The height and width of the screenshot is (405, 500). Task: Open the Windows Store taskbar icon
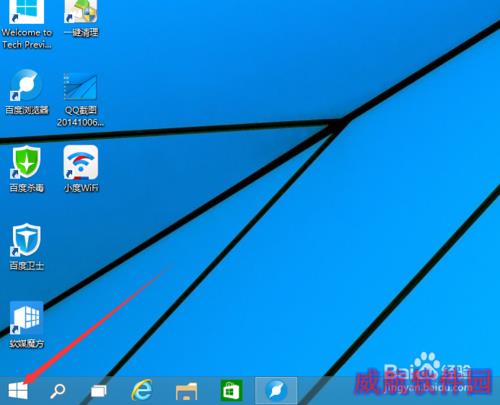pos(232,390)
